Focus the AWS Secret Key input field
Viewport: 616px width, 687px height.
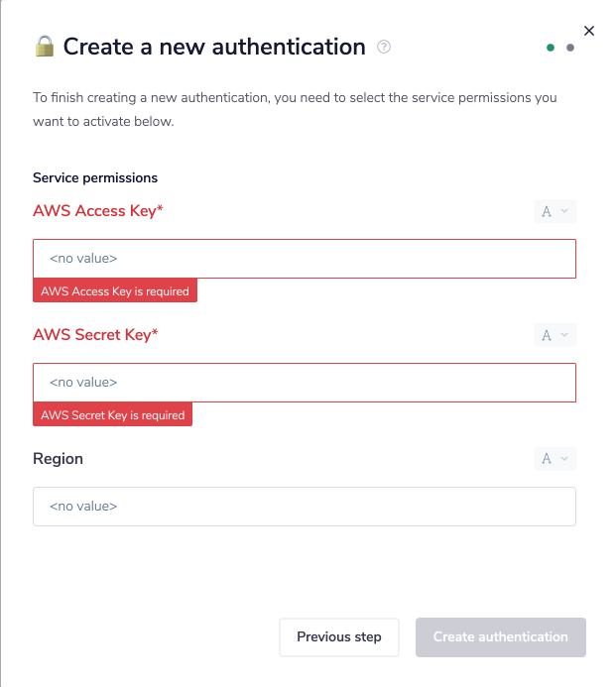[x=304, y=383]
